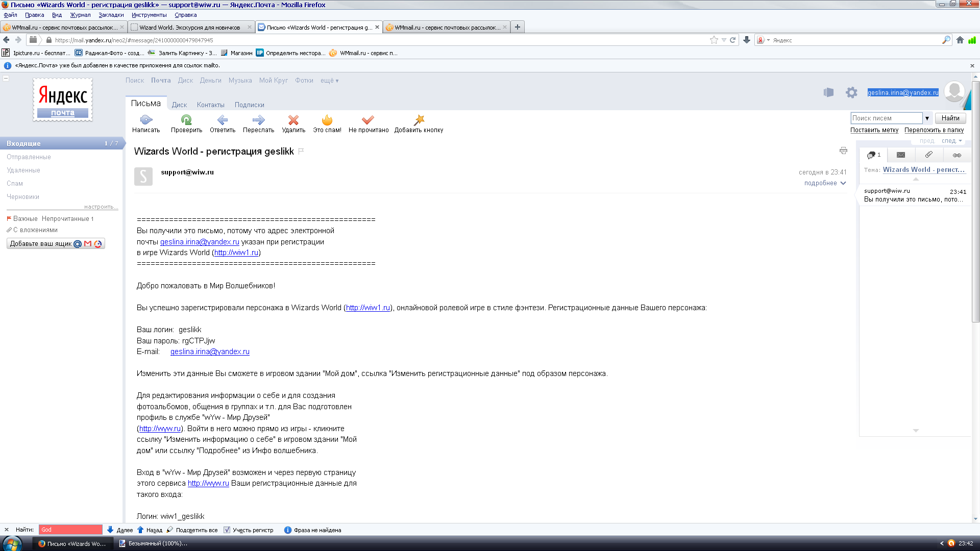Switch to the Контакты tab
Viewport: 980px width, 551px height.
point(211,105)
